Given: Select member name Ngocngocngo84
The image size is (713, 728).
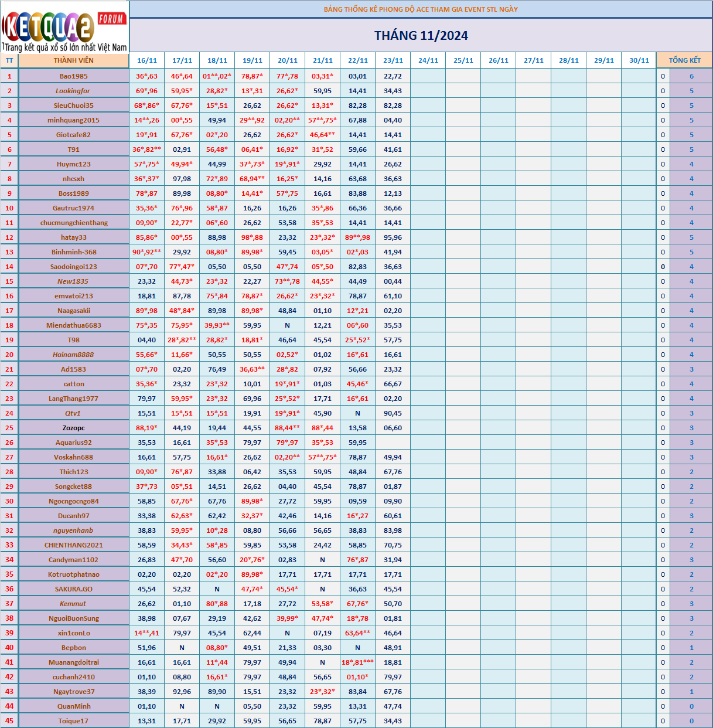Looking at the screenshot, I should pos(74,501).
